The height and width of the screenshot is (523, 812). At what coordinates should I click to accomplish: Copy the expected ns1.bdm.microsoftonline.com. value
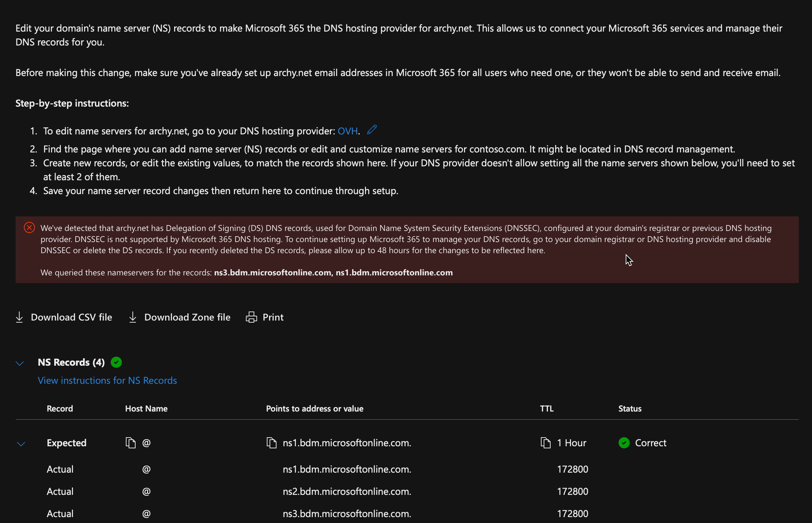point(271,443)
